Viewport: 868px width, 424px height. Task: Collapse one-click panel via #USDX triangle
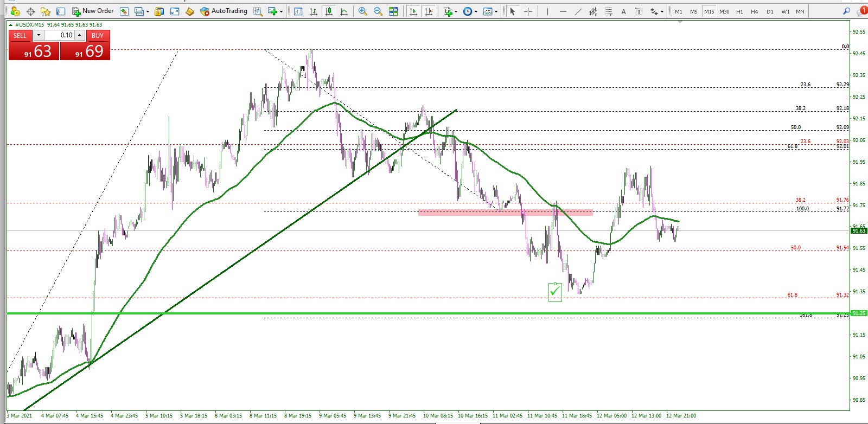tap(10, 25)
